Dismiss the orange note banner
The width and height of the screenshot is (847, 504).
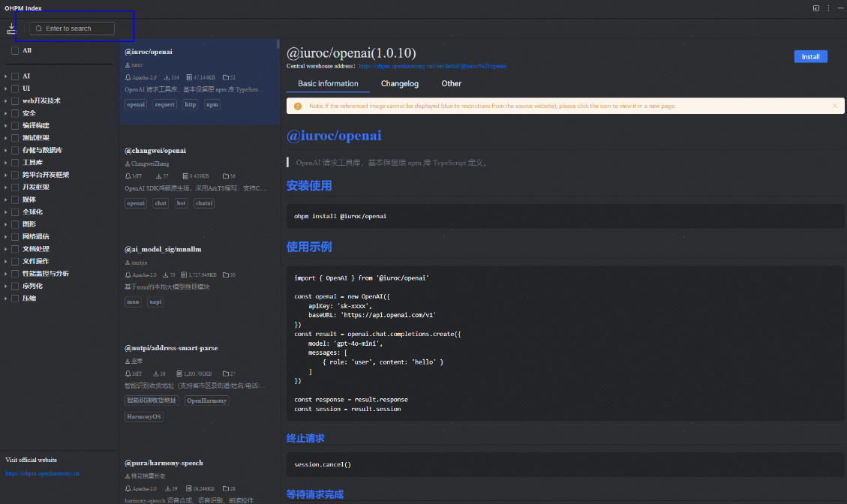click(x=834, y=106)
